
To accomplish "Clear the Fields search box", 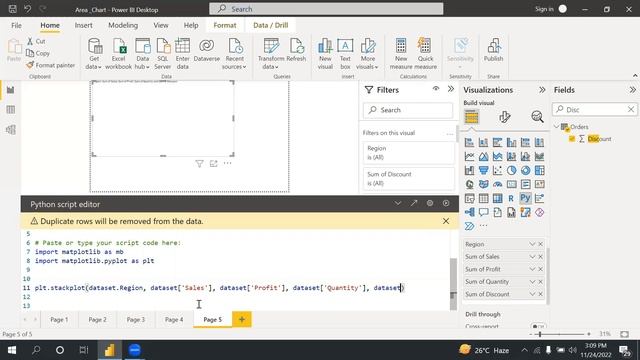I will pyautogui.click(x=631, y=109).
